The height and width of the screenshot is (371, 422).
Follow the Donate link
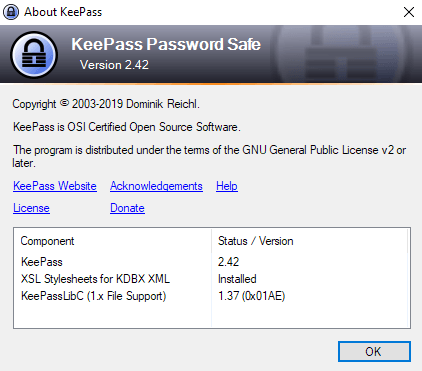[x=127, y=208]
